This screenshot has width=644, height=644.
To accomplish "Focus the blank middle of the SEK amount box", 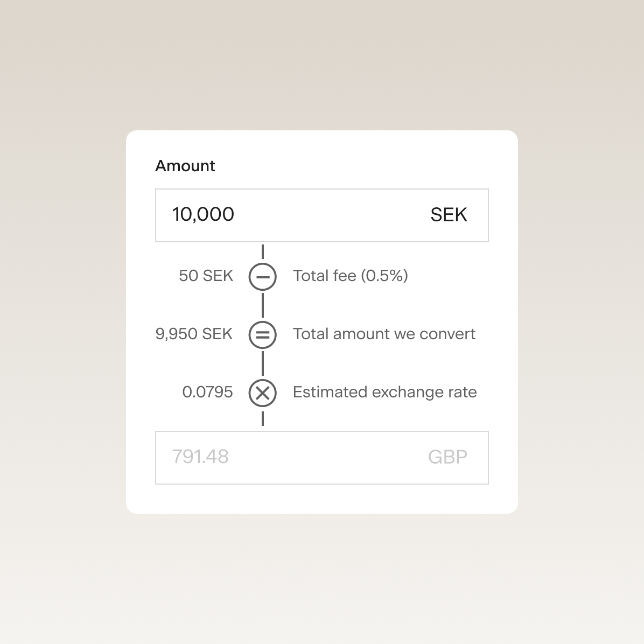I will [328, 215].
